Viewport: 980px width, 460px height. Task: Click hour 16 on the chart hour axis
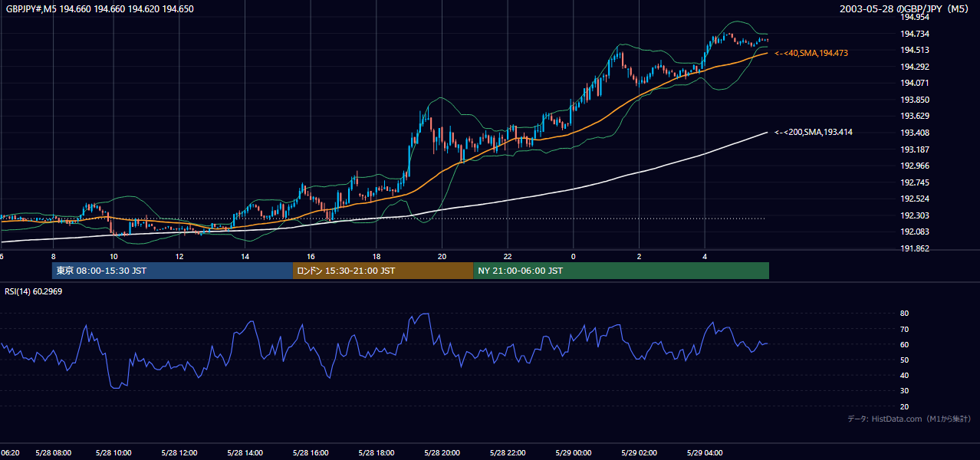(x=311, y=256)
